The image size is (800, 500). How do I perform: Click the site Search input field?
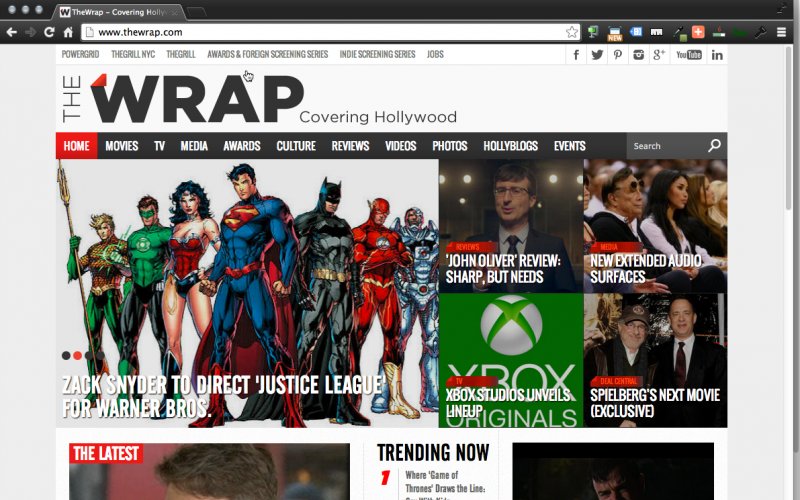[x=667, y=146]
